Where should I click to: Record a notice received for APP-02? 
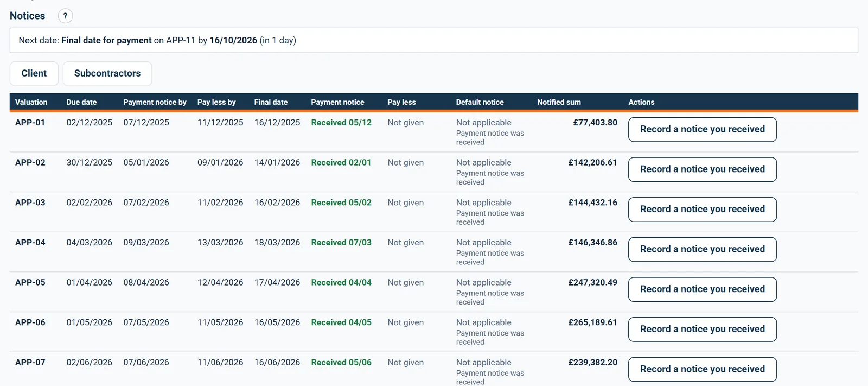point(703,169)
